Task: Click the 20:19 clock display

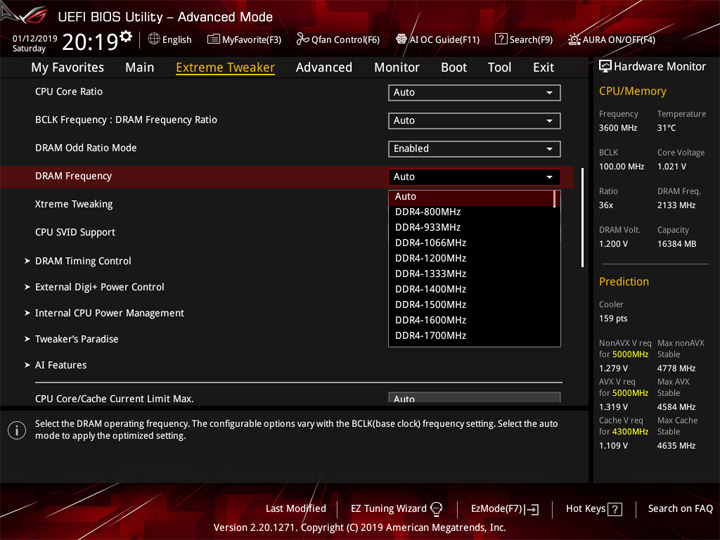Action: pyautogui.click(x=90, y=42)
